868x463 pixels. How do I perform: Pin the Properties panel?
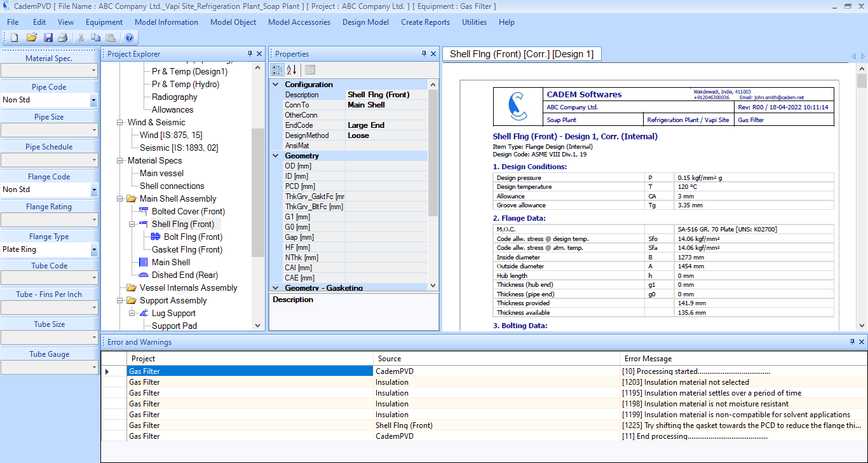pos(424,54)
